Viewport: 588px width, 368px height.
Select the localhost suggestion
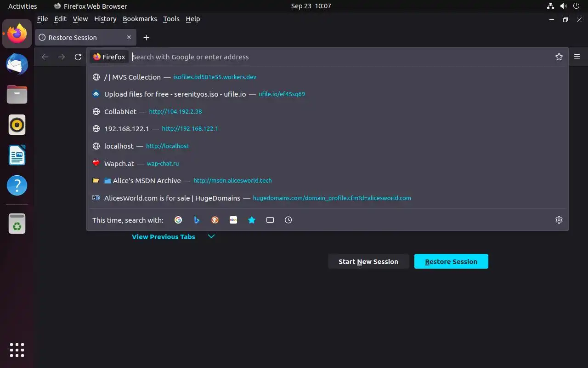point(327,146)
